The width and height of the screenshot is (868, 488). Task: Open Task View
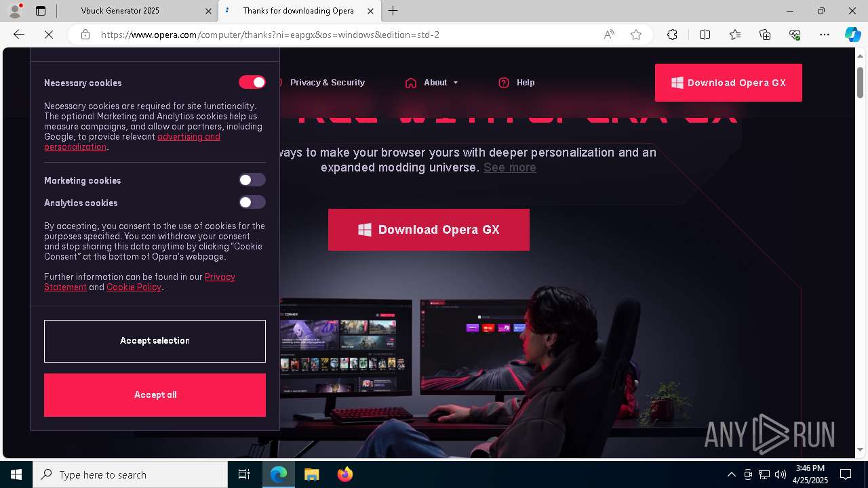[x=244, y=474]
